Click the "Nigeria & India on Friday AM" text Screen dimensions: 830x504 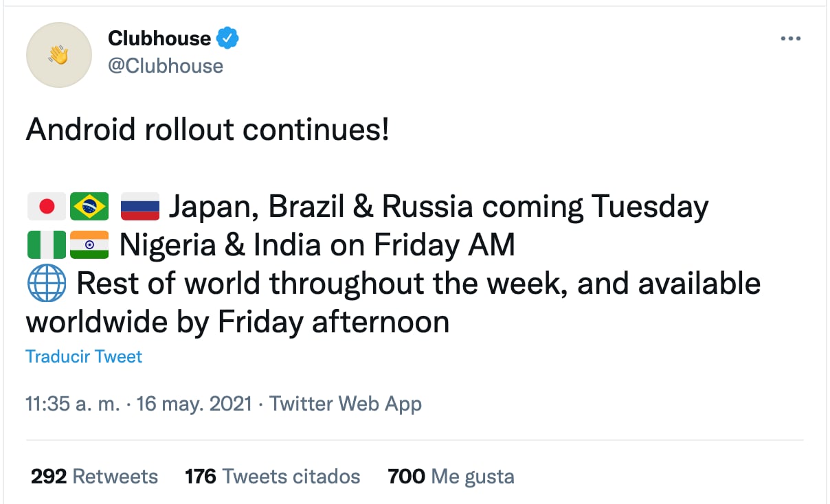coord(317,245)
